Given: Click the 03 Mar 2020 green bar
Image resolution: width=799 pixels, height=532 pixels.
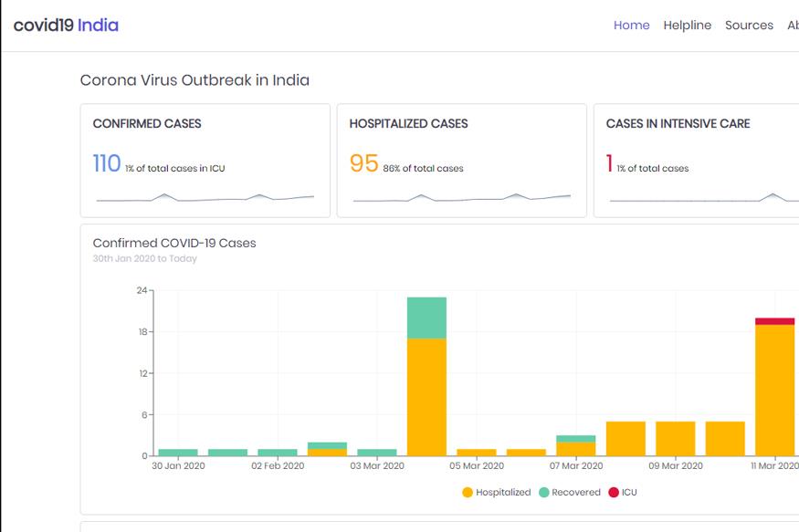Looking at the screenshot, I should point(377,453).
